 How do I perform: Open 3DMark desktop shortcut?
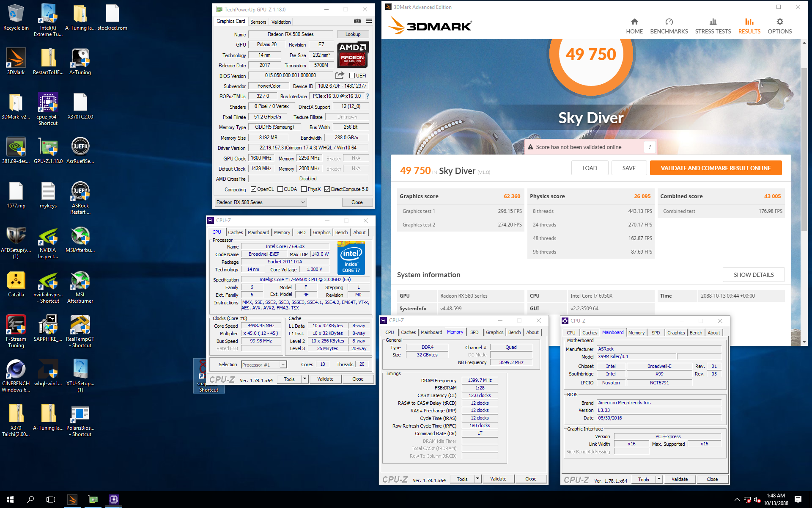pos(16,61)
